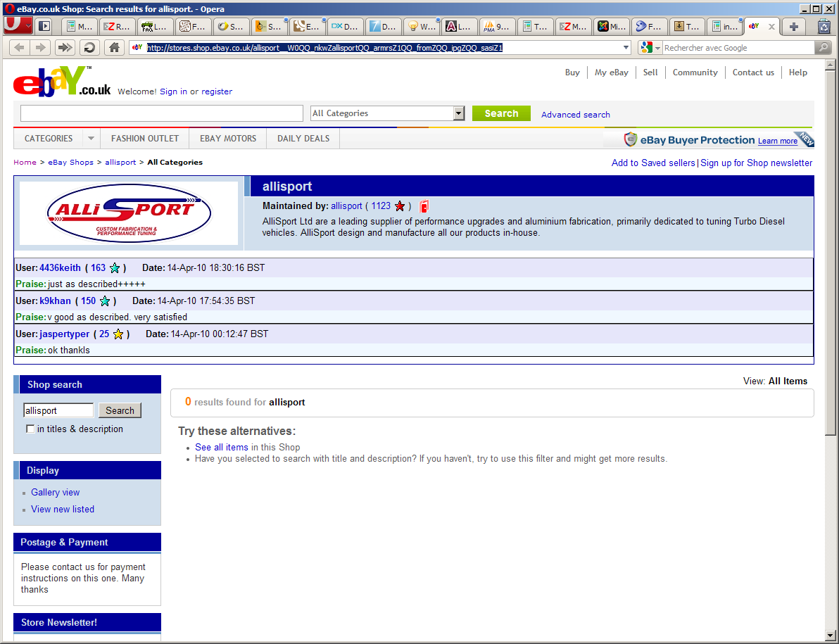The height and width of the screenshot is (644, 839).
Task: Open the Opera main menu button
Action: (18, 26)
